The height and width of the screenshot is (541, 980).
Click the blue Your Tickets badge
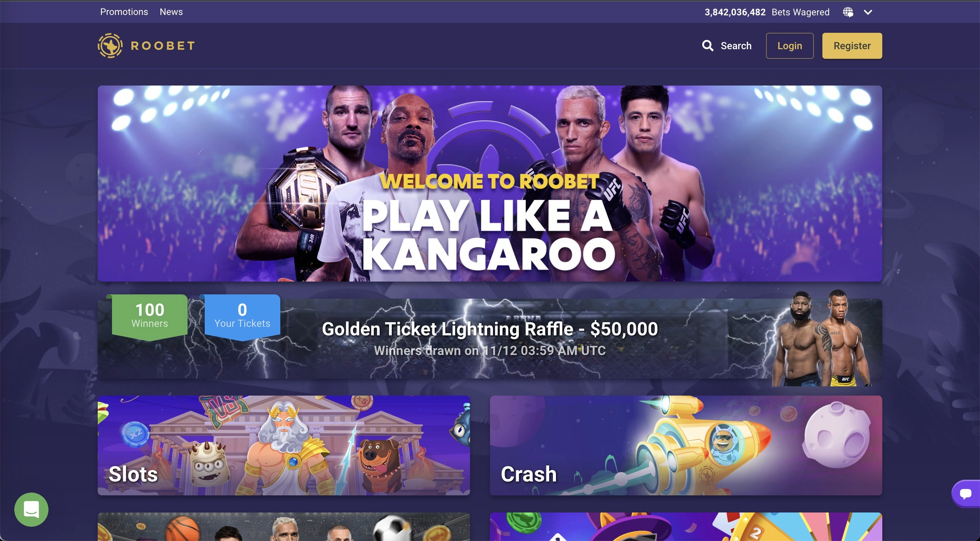coord(243,316)
